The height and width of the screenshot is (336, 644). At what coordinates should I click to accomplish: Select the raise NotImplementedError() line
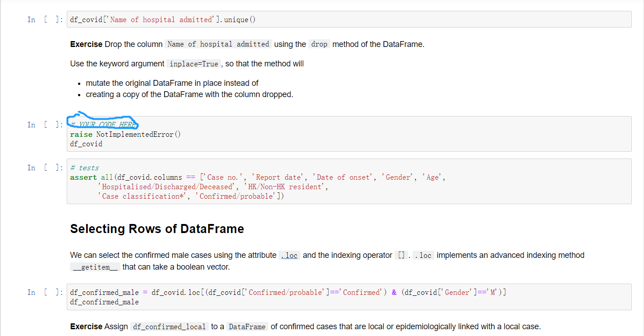click(x=125, y=134)
